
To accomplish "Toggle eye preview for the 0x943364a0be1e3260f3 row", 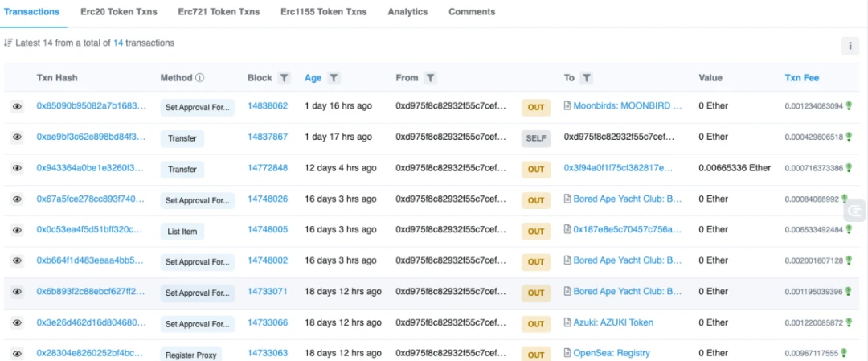I will 17,168.
